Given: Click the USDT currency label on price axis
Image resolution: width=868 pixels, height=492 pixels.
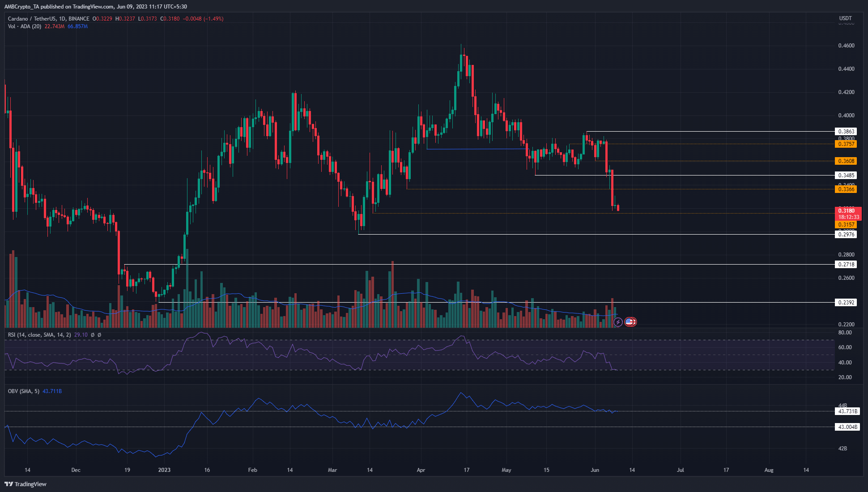Looking at the screenshot, I should 845,18.
